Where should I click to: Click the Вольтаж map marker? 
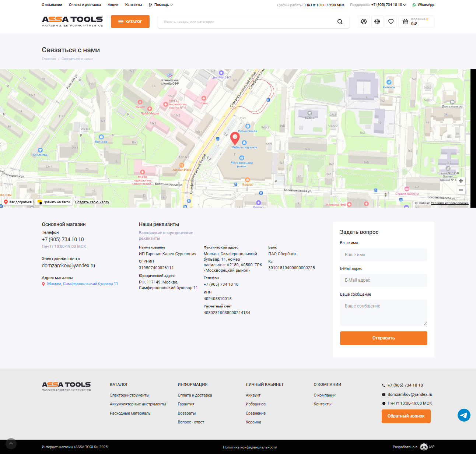(x=101, y=137)
